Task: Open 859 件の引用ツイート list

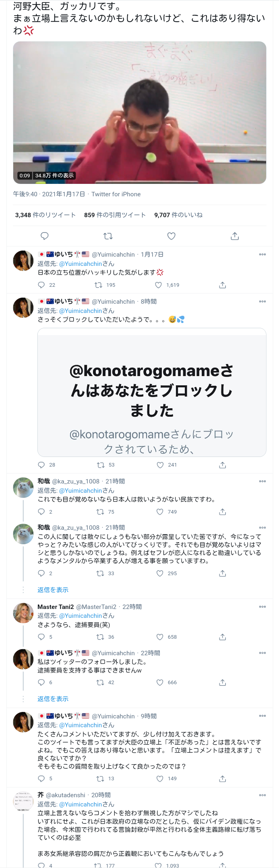Action: coord(115,215)
